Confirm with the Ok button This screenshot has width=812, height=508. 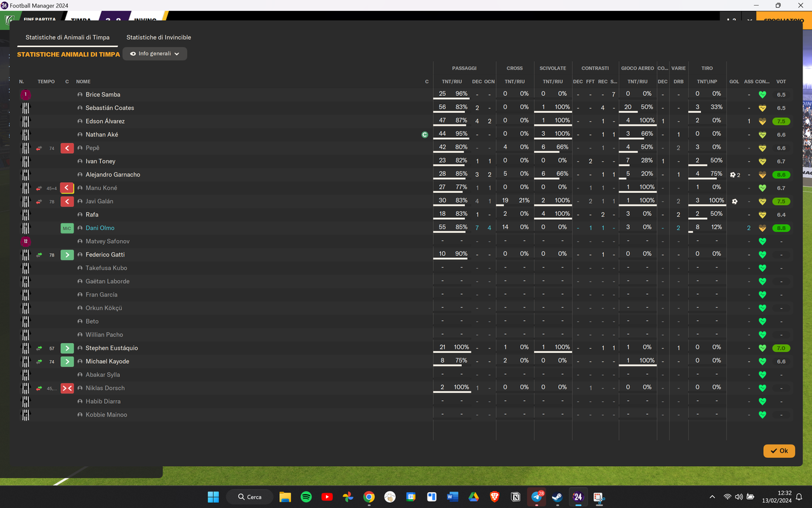point(779,451)
